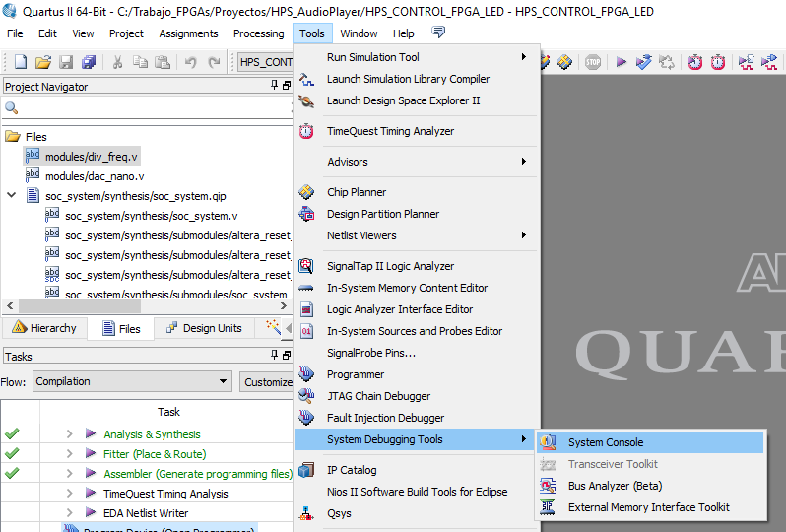Switch to the Hierarchy tab
Viewport: 786px width, 532px height.
click(44, 328)
